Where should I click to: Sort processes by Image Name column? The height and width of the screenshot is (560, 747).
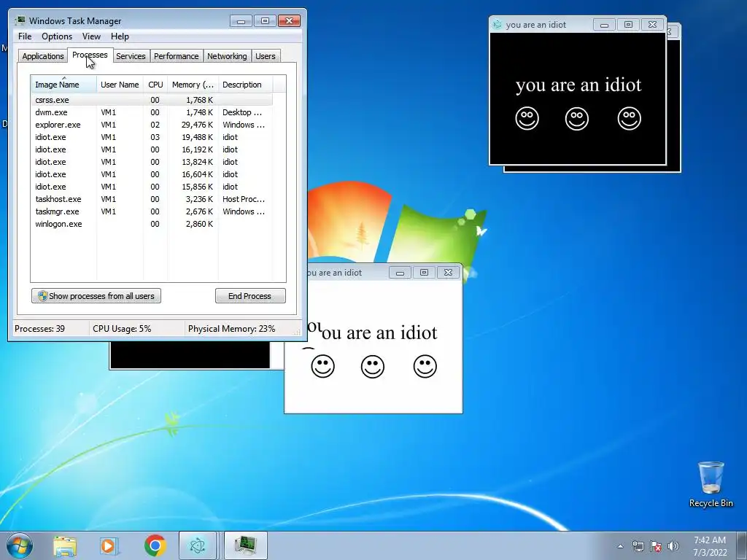(64, 85)
